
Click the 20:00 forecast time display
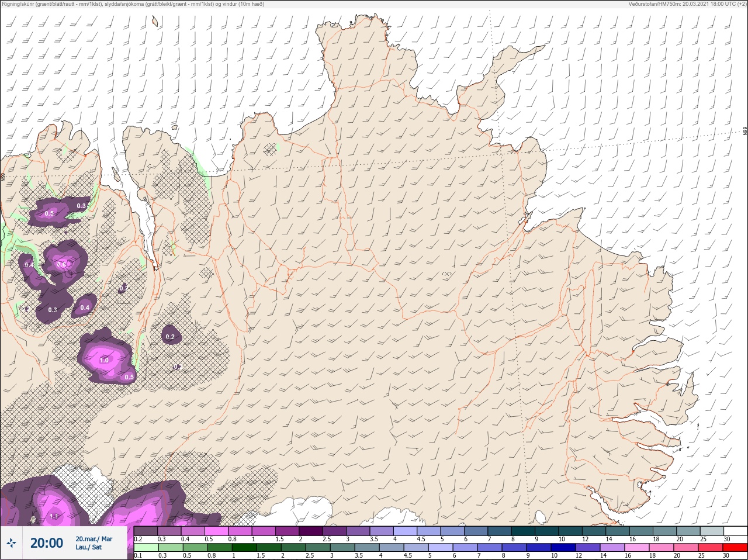(47, 543)
